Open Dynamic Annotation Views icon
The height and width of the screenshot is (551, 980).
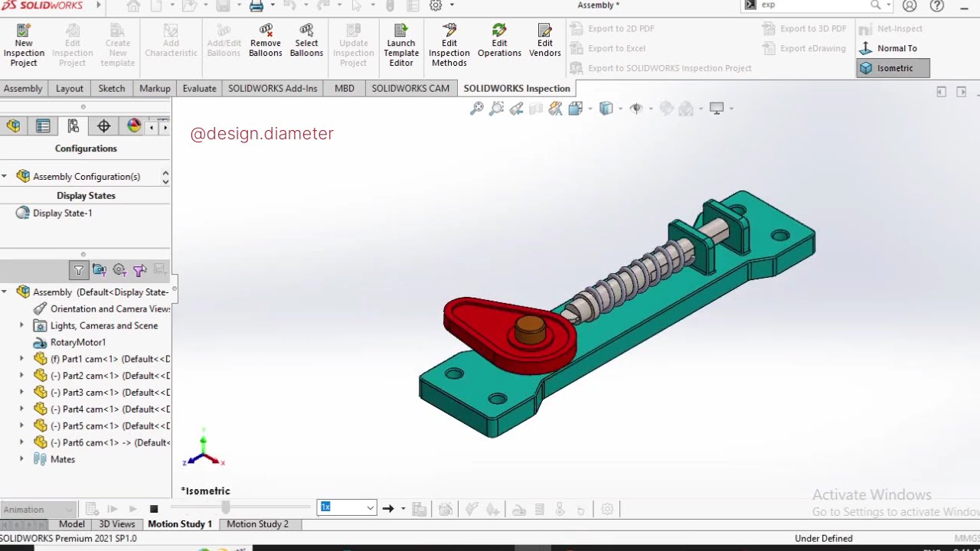[556, 109]
